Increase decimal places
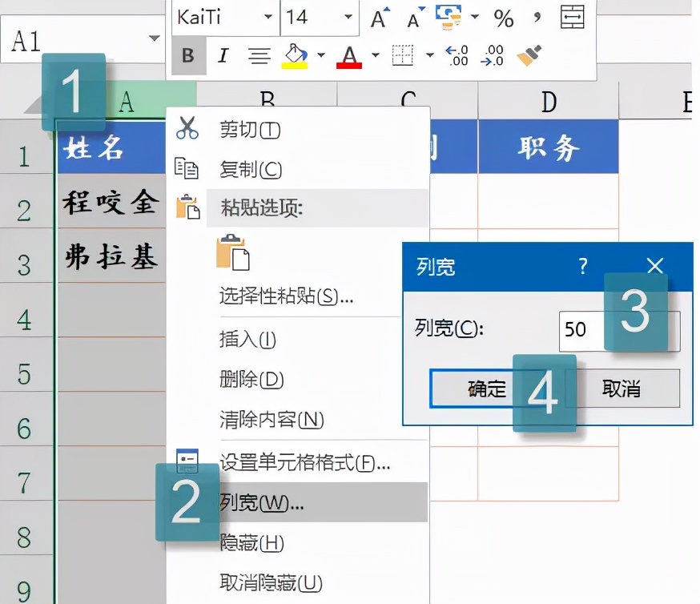Screen dimensions: 700x604 point(457,55)
